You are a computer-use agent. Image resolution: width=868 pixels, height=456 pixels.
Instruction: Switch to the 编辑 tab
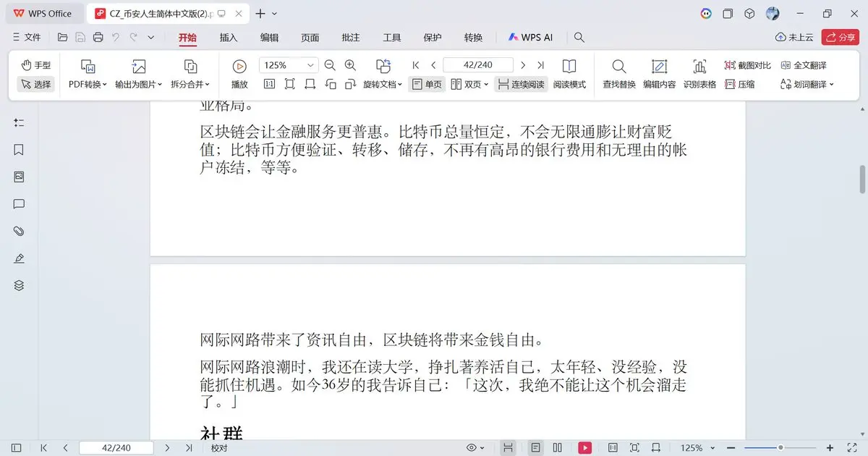tap(269, 38)
